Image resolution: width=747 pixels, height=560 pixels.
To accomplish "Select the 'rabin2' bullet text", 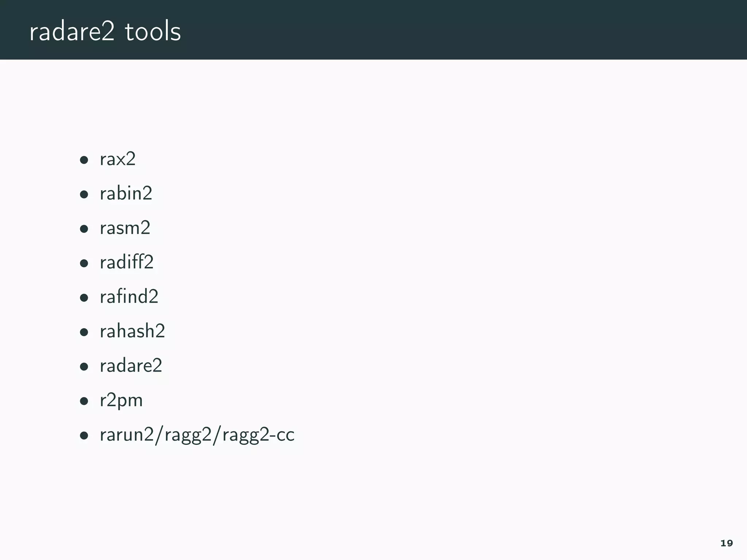I will click(126, 193).
